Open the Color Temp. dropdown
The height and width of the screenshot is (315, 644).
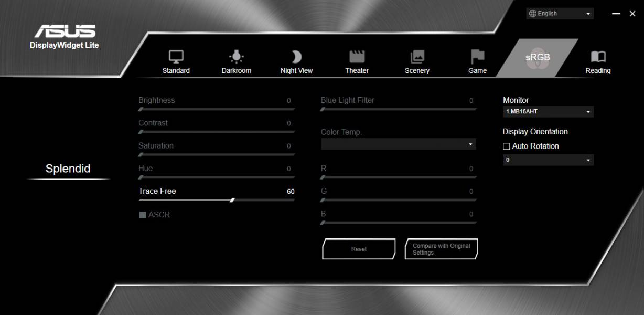pos(399,144)
